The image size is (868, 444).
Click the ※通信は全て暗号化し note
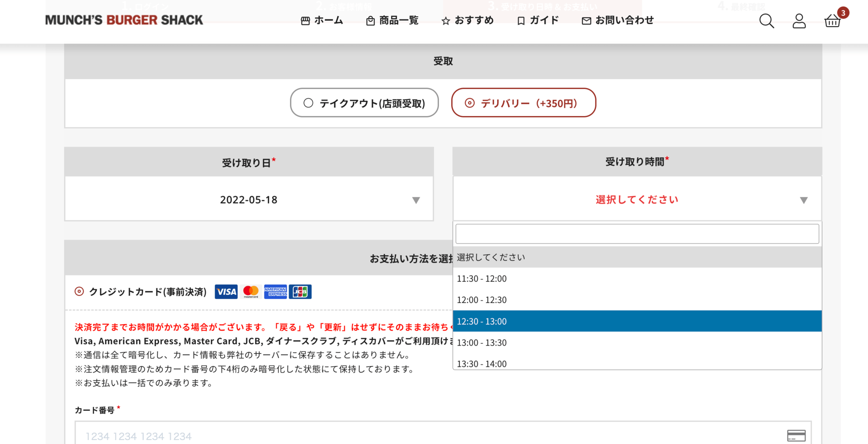[244, 355]
